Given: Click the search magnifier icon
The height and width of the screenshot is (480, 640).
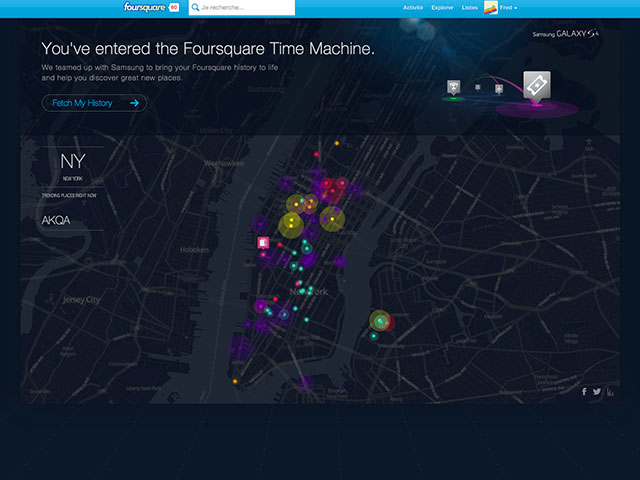Looking at the screenshot, I should [x=195, y=7].
